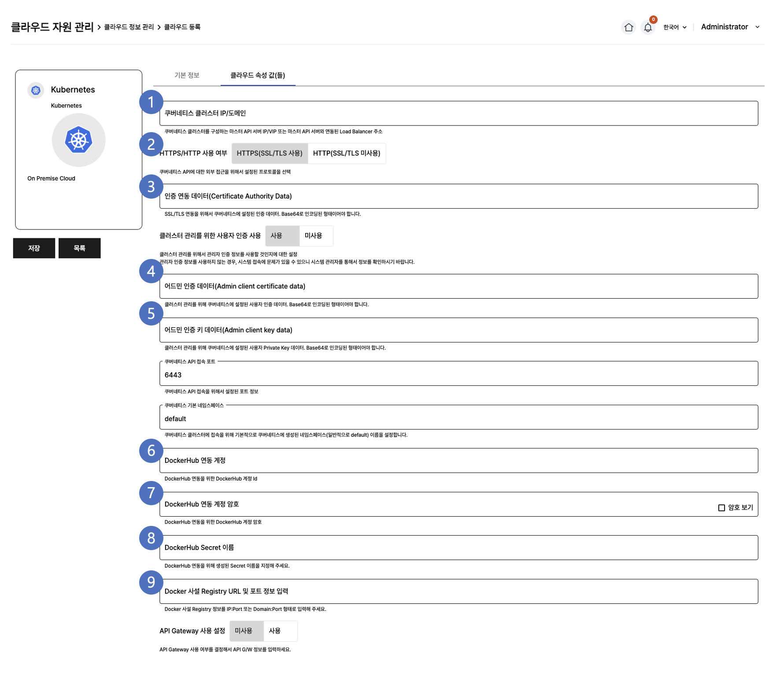
Task: Select the 클라우드 속성 값(들) tab
Action: tap(258, 75)
